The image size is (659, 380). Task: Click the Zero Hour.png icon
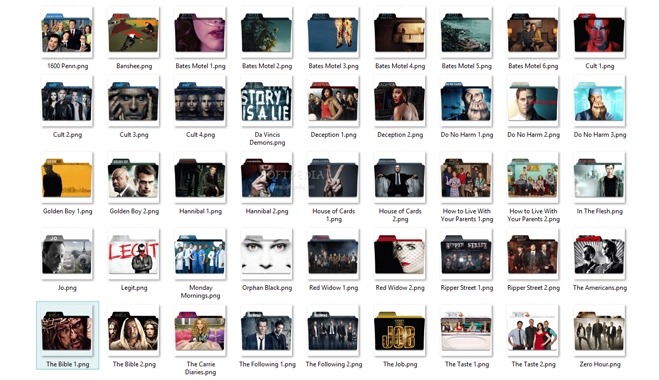599,331
